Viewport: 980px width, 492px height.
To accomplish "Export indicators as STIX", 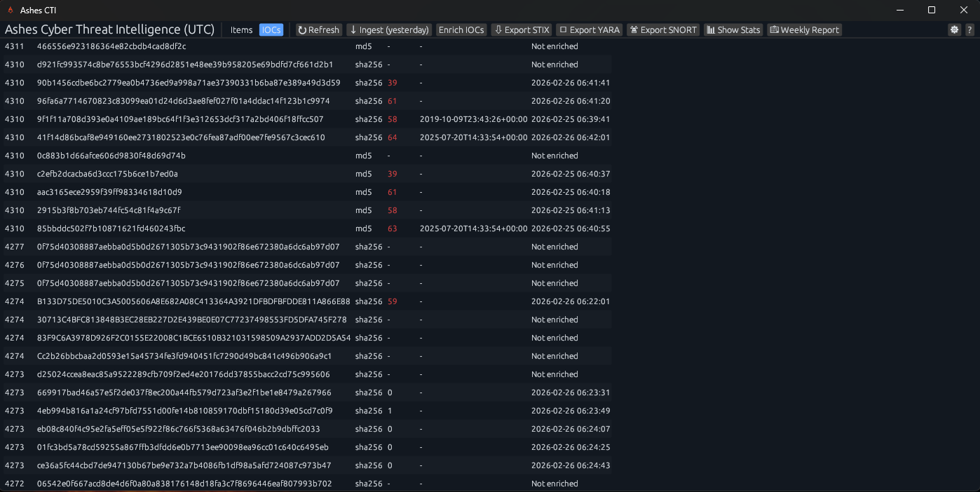I will pos(521,30).
